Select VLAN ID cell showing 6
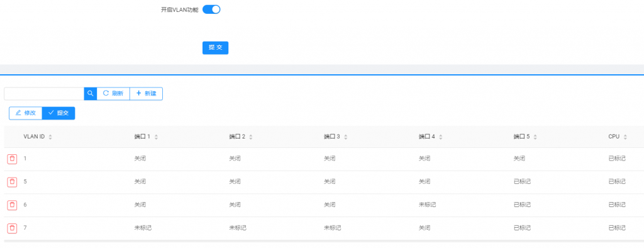 pos(25,205)
